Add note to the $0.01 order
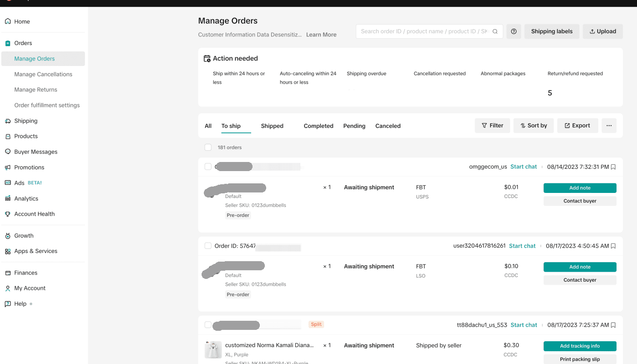Viewport: 637px width, 364px height. pos(580,188)
